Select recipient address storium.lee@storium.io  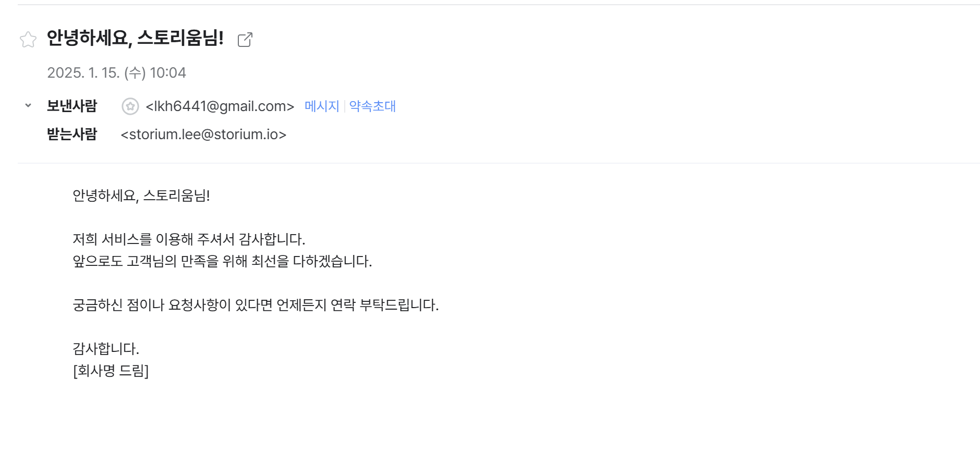[203, 135]
